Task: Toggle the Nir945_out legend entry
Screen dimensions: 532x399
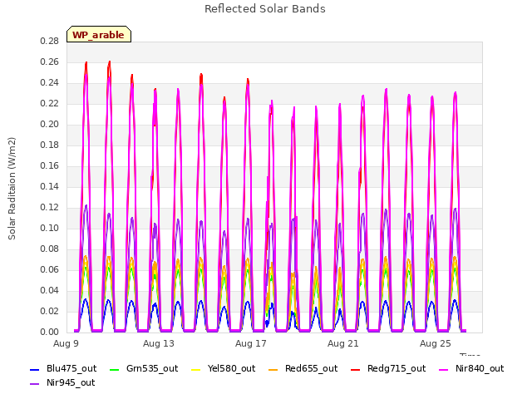Action: pos(62,382)
